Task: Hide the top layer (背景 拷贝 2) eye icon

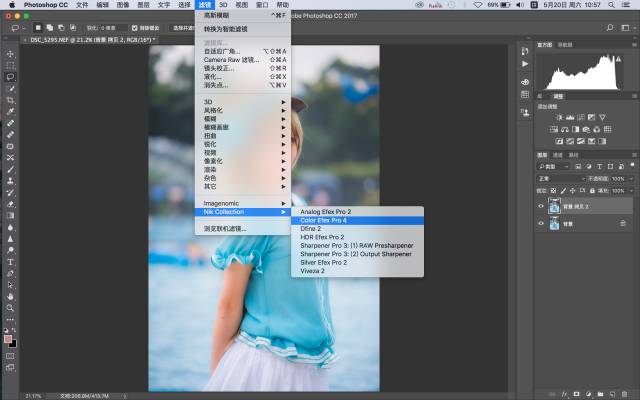Action: pos(541,206)
